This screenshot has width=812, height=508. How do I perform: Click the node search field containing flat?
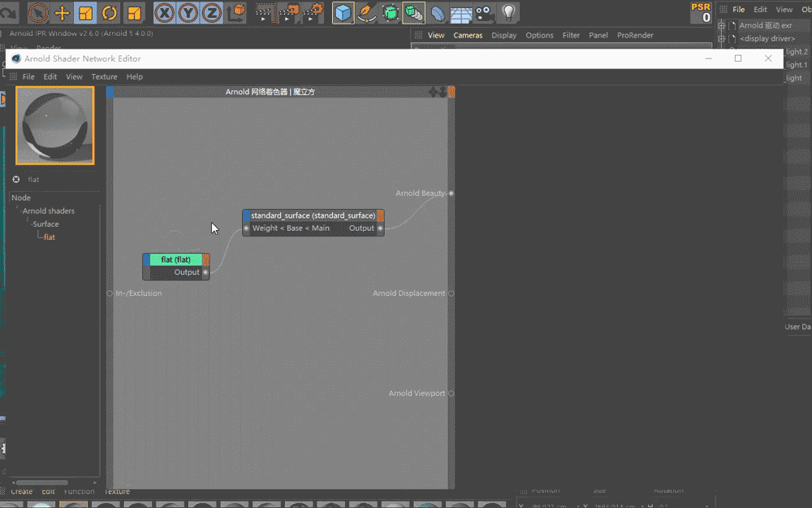(61, 180)
